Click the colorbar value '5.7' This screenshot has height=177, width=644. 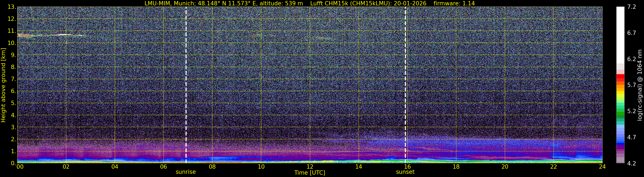click(x=632, y=85)
